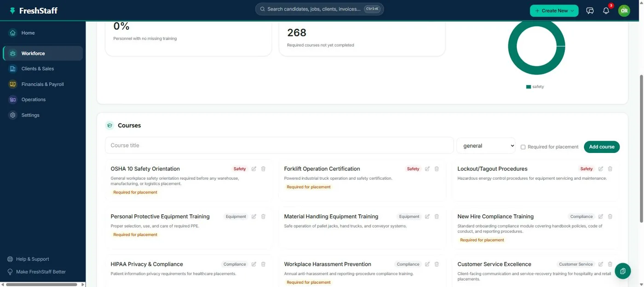Click the safety legend color swatch

529,87
